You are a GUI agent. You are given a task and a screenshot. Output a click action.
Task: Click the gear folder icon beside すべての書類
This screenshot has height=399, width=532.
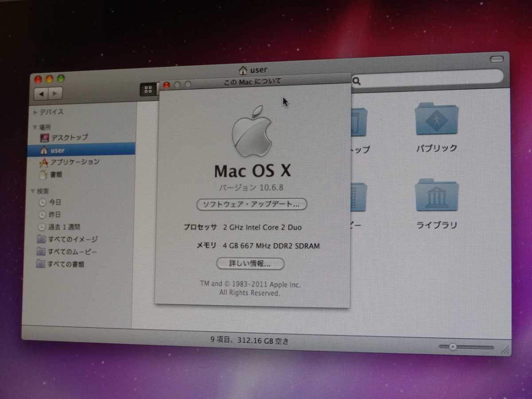point(40,264)
